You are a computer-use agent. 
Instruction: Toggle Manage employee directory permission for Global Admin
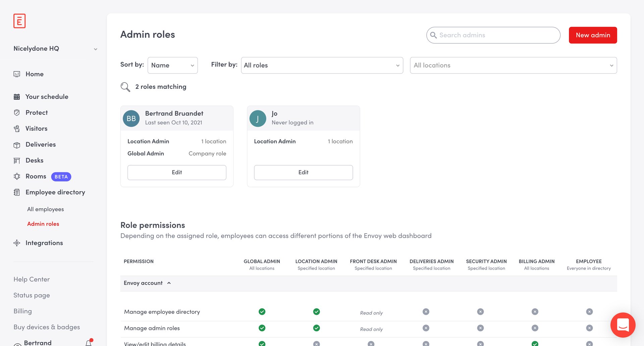point(262,311)
